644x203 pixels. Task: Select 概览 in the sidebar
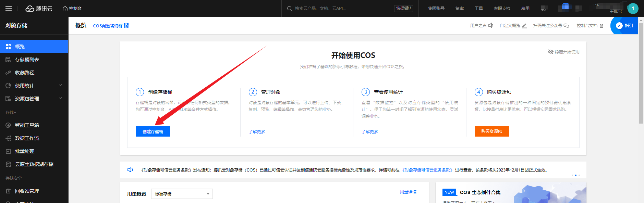coord(34,47)
